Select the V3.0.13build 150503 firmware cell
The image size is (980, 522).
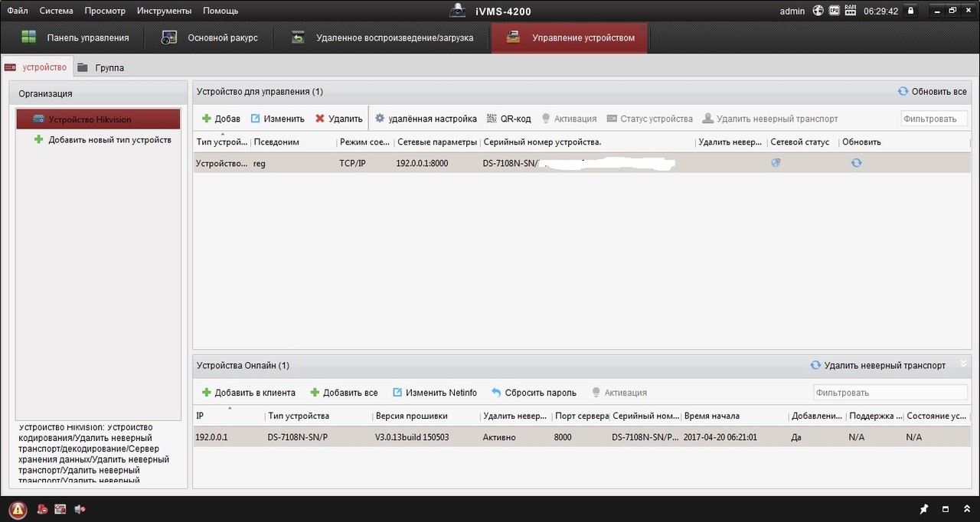411,437
